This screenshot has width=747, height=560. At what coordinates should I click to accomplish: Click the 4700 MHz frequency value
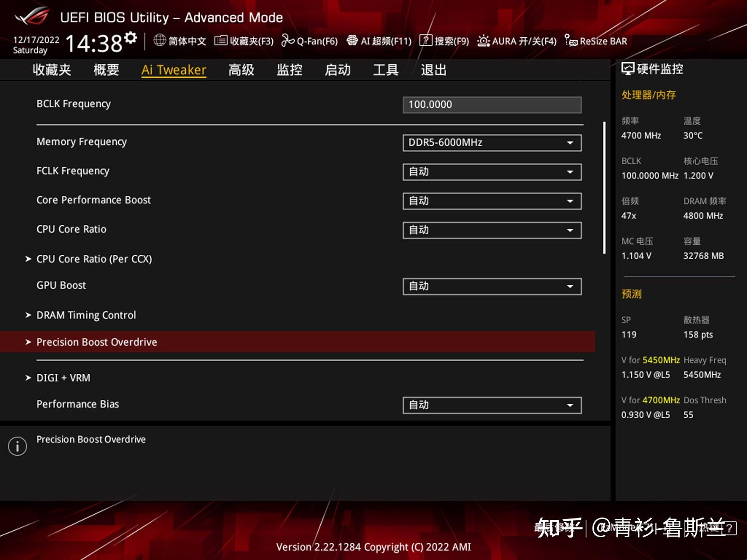tap(641, 135)
